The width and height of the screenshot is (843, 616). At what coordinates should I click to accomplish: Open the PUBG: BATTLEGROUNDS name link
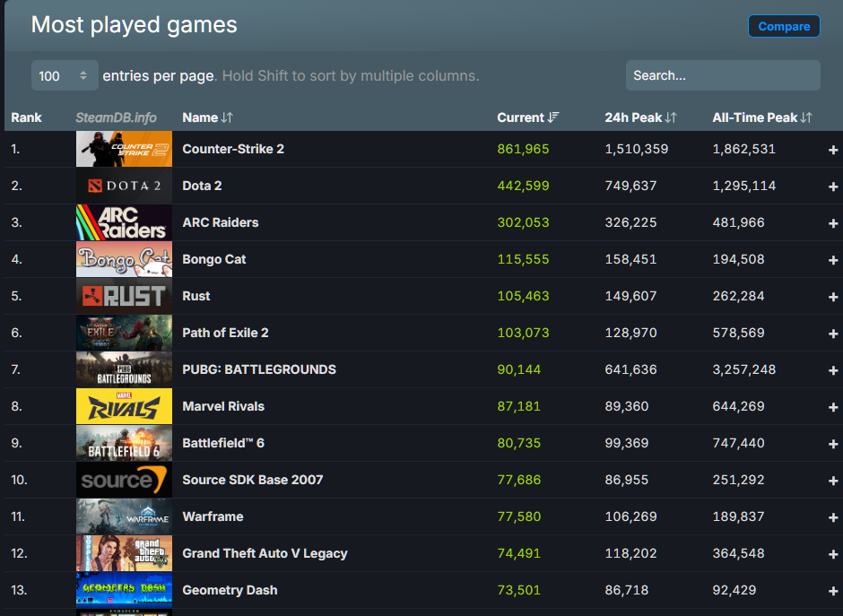point(259,369)
